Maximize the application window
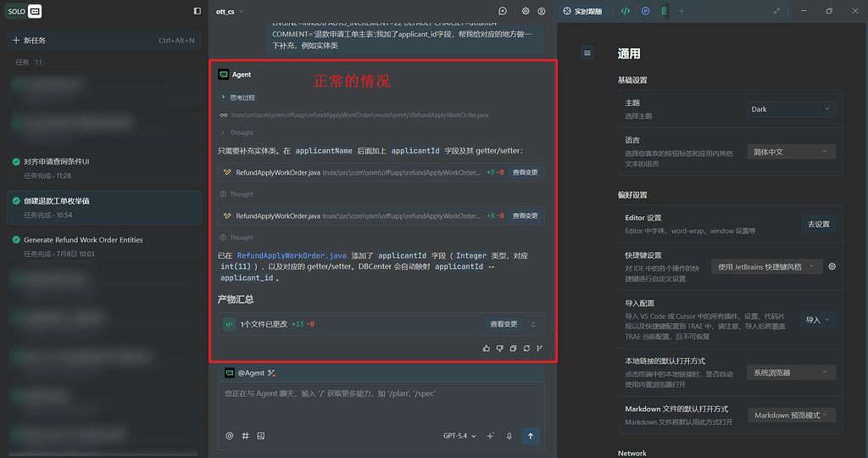 click(x=829, y=11)
